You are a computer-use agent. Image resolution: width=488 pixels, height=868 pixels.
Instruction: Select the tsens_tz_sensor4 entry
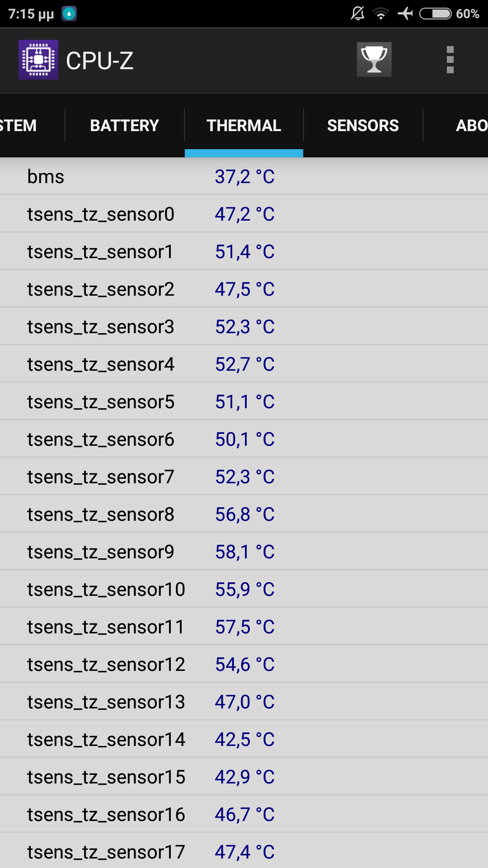(244, 364)
